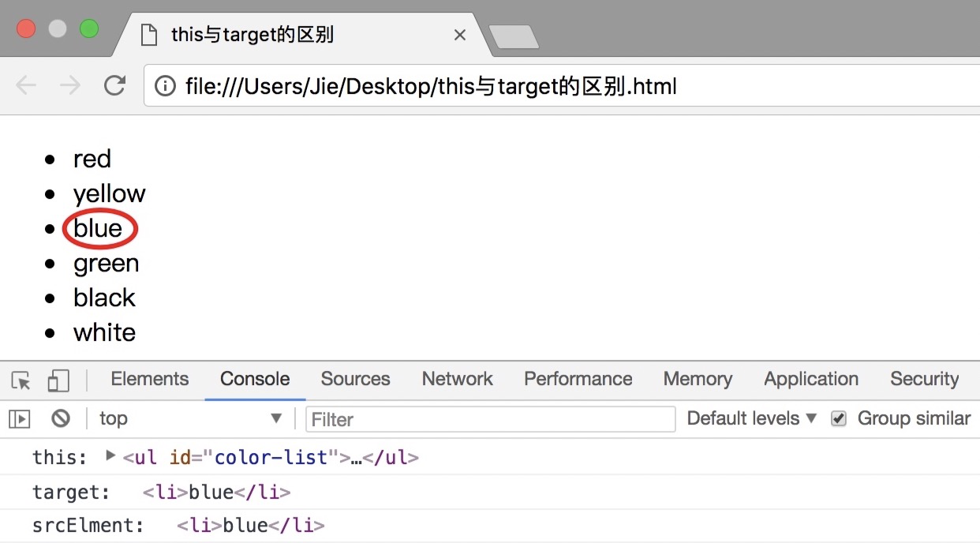Close the this与target的区别 tab
This screenshot has width=980, height=543.
coord(460,35)
